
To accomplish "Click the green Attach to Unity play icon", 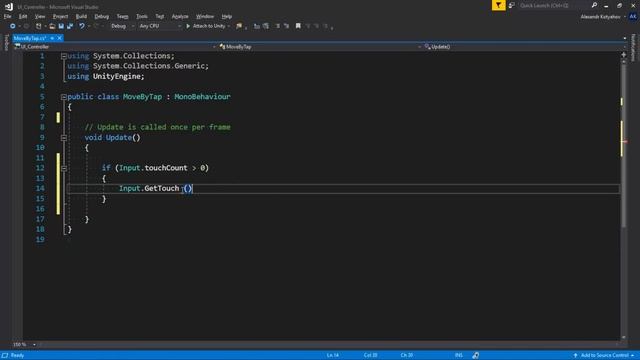I will click(x=188, y=26).
